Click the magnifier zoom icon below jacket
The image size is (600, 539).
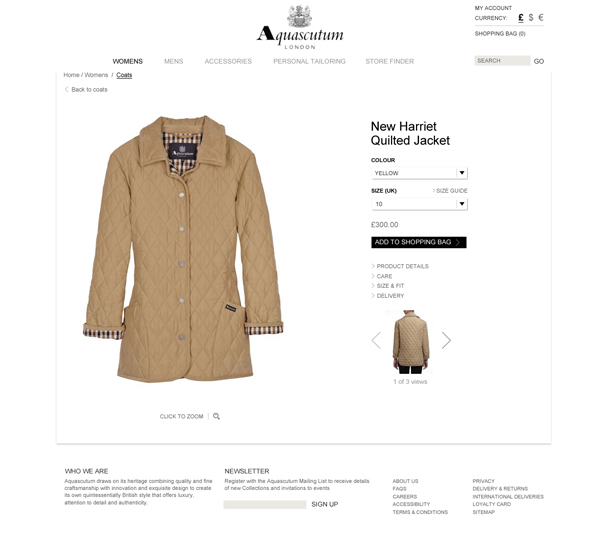(x=216, y=416)
